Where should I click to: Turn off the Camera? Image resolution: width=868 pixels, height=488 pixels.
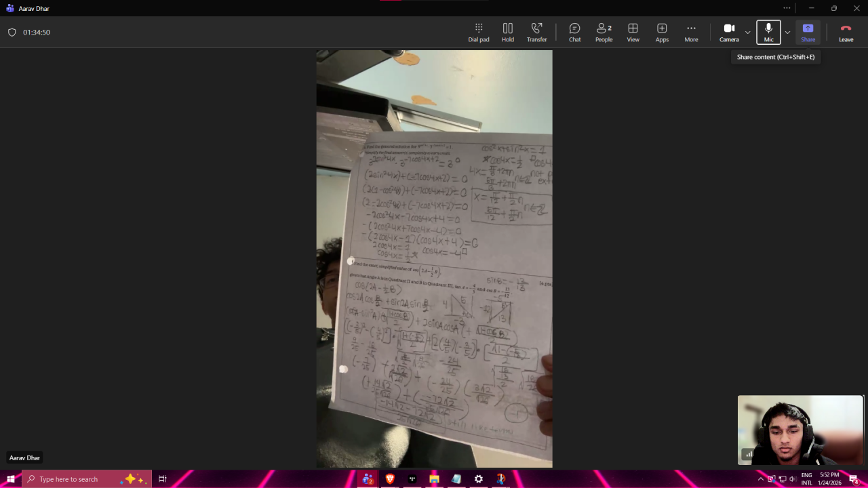pos(729,32)
